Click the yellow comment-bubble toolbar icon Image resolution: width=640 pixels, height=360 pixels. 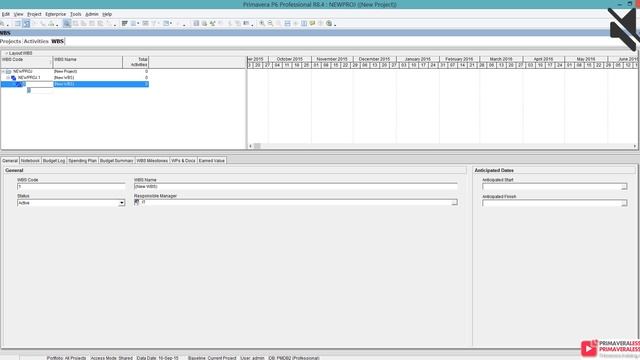coord(312,24)
